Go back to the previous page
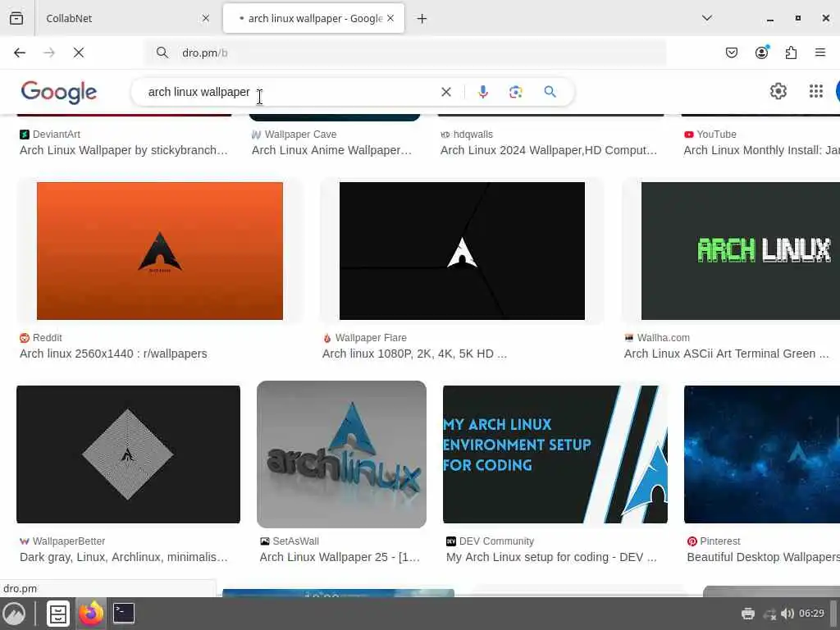840x630 pixels. 20,52
